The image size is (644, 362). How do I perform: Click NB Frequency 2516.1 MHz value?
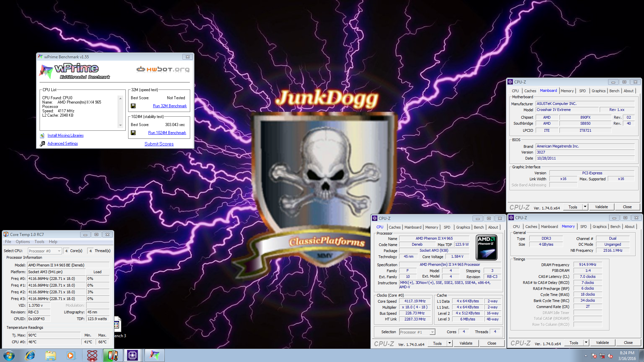[x=612, y=250]
